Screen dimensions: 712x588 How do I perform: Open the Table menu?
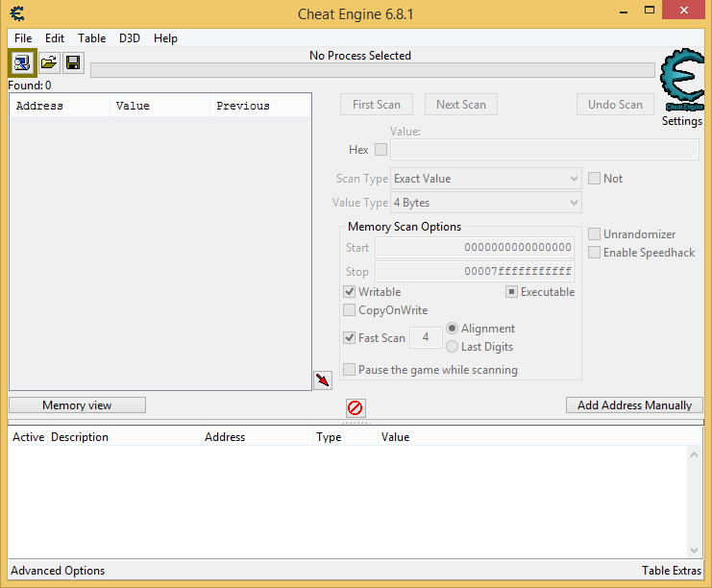point(91,38)
